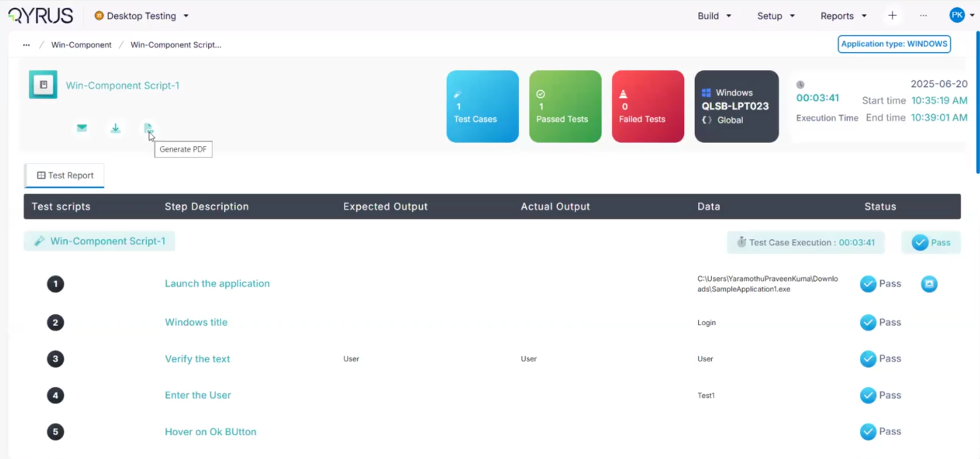Click the Win-Component Script-1 report icon
This screenshot has height=459, width=980.
pos(43,85)
